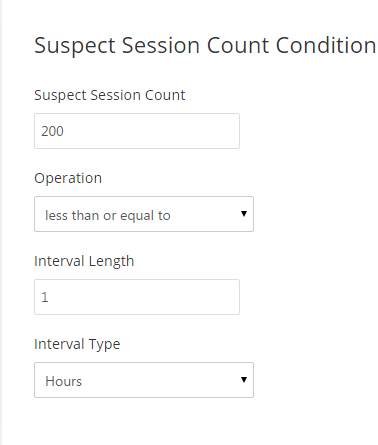378x445 pixels.
Task: Click the 'Suspect Session Count Condition' heading
Action: coord(205,46)
